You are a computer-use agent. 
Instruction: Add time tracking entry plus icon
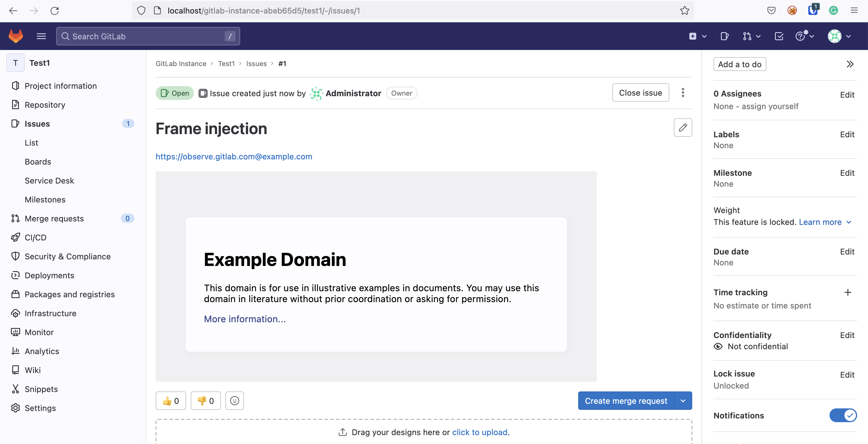coord(847,292)
